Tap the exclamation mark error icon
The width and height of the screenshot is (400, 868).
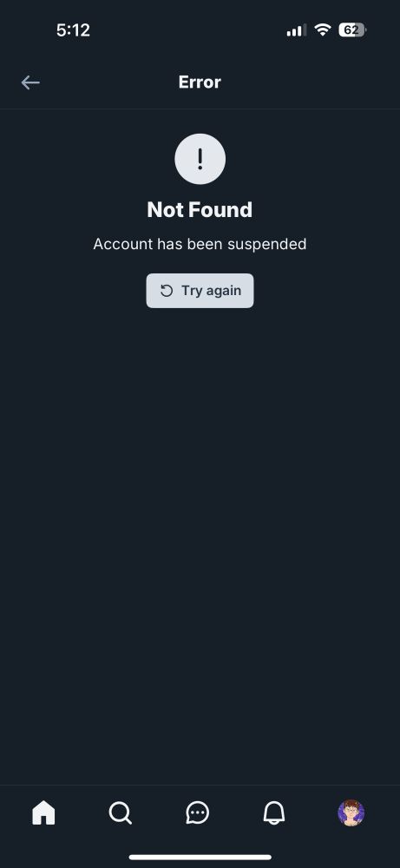[x=200, y=159]
